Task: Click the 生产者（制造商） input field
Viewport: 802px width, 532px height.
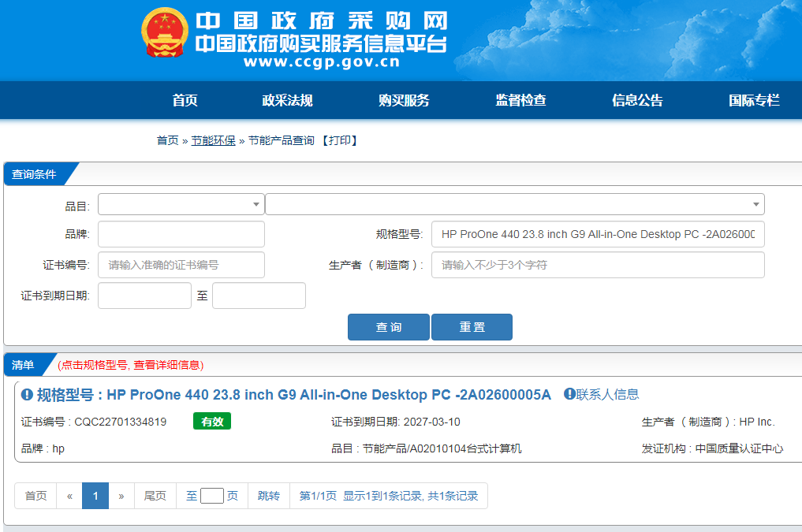Action: [x=598, y=265]
